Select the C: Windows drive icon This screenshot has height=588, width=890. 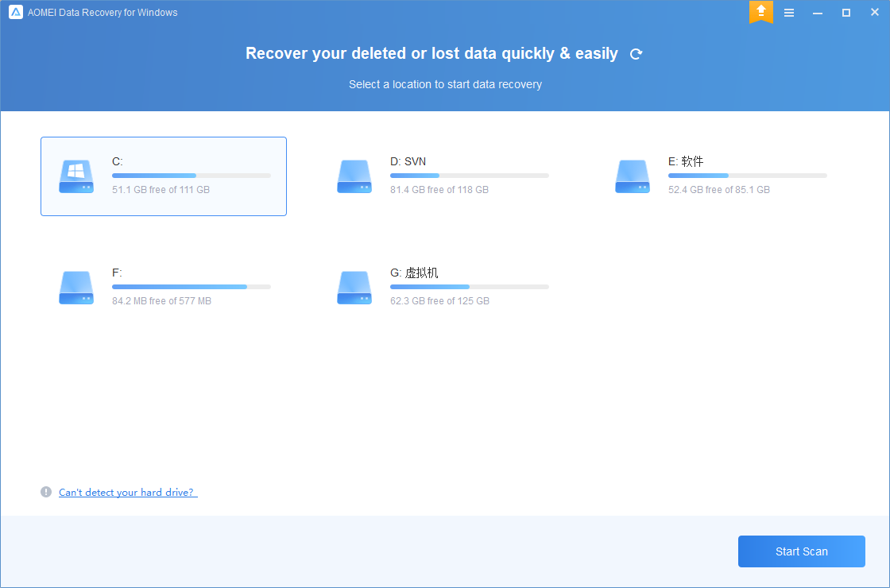(76, 176)
